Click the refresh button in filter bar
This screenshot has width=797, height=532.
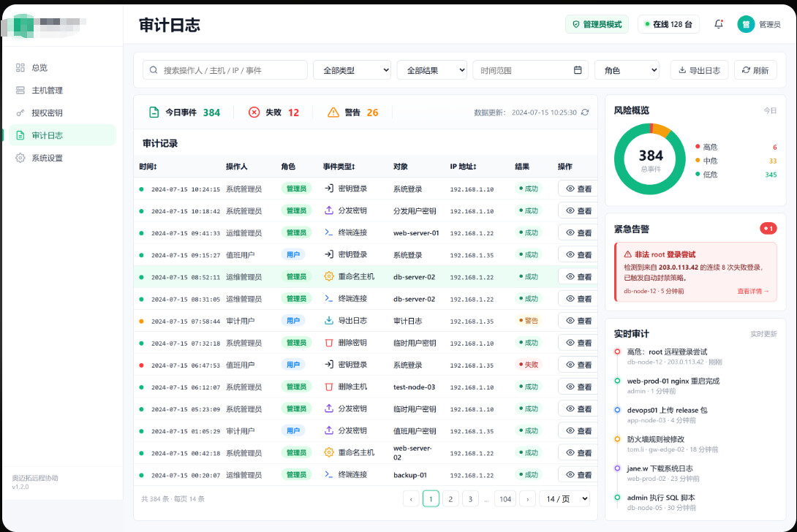coord(755,70)
